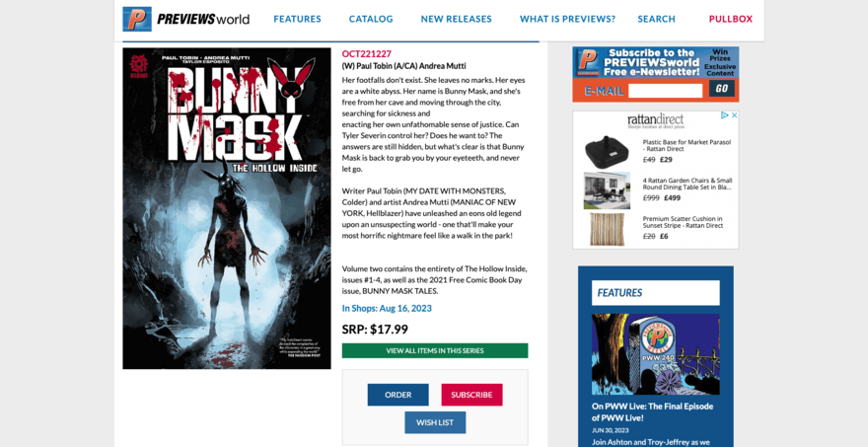Open the Catalog menu
Viewport: 868px width, 447px height.
pos(371,19)
